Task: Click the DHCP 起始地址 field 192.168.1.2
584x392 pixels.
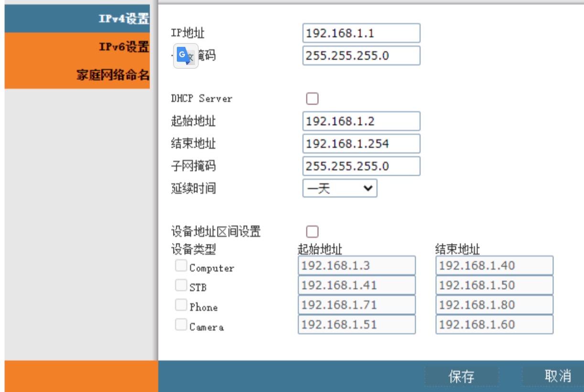Action: 361,121
